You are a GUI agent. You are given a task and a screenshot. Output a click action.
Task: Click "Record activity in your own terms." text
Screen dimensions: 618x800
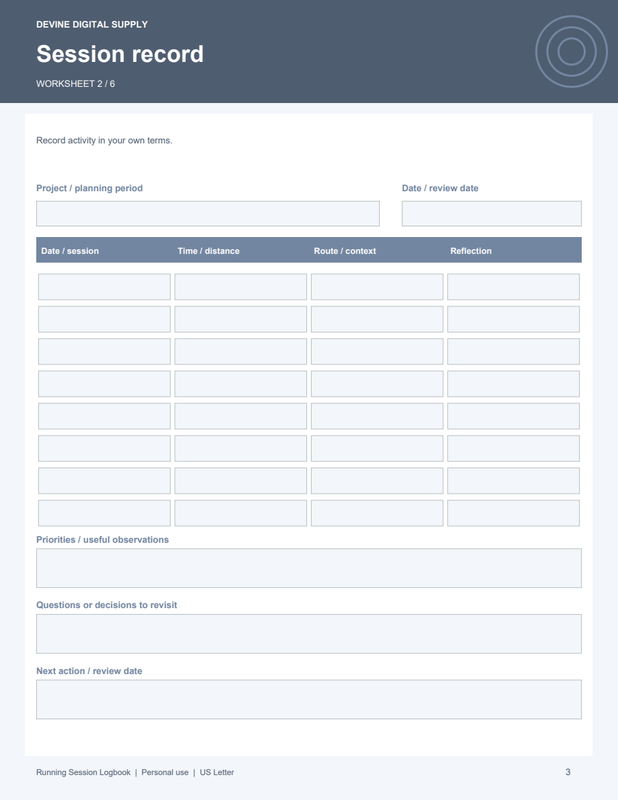pos(104,140)
